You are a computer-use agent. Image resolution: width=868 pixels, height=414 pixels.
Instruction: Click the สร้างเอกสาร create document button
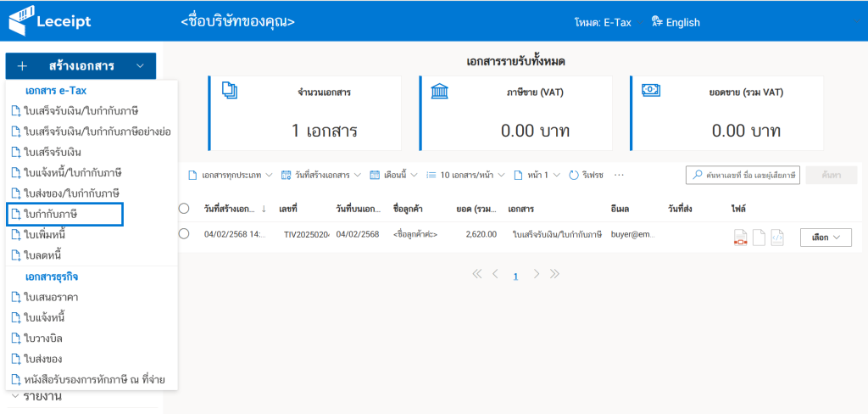[81, 66]
